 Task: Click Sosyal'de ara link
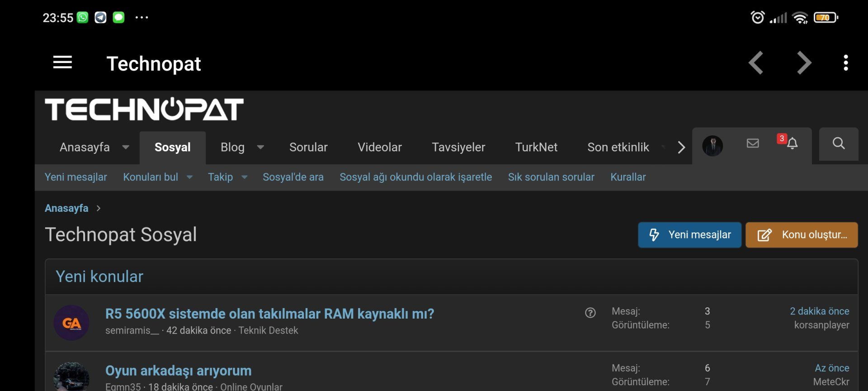pyautogui.click(x=293, y=177)
